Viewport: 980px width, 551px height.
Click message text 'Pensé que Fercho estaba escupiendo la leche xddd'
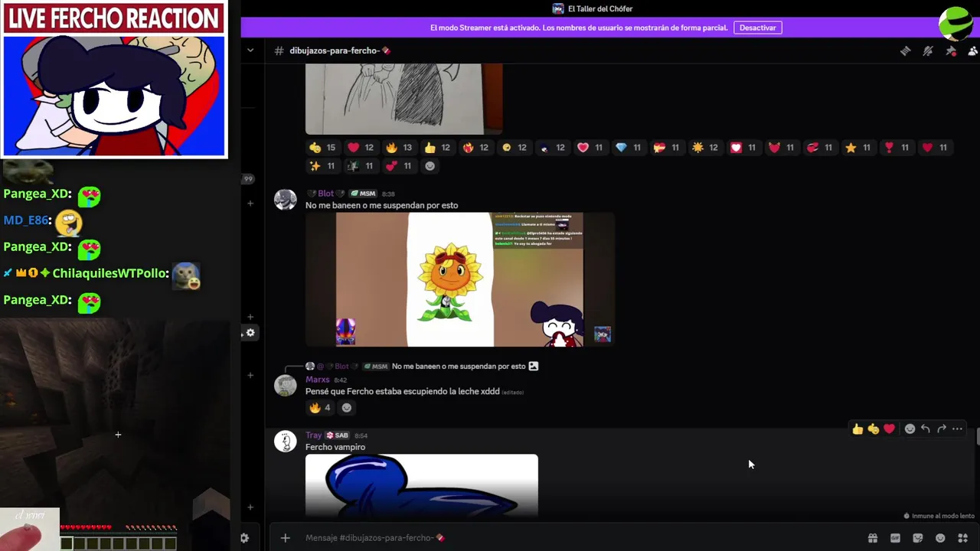coord(403,392)
